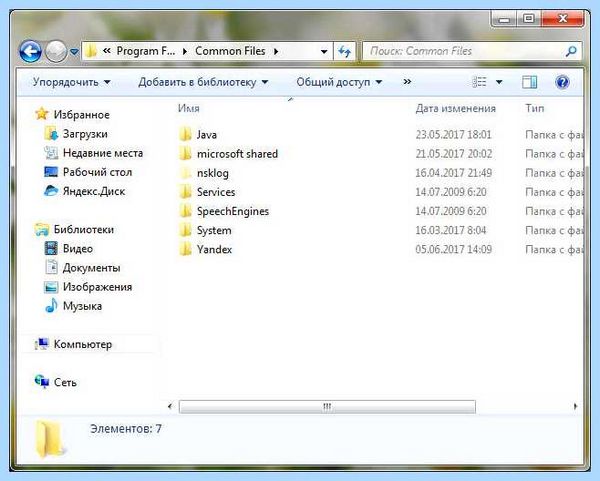Select the System folder
The height and width of the screenshot is (481, 600).
214,230
